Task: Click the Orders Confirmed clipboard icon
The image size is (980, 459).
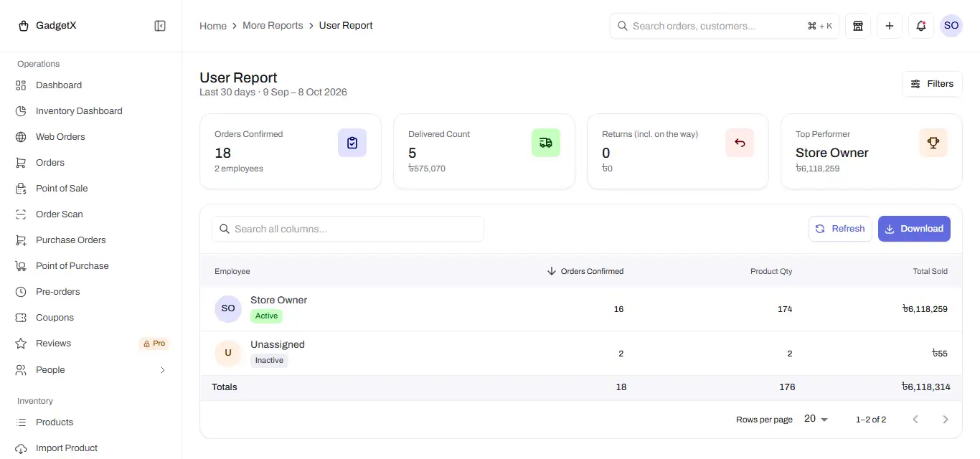Action: [352, 143]
